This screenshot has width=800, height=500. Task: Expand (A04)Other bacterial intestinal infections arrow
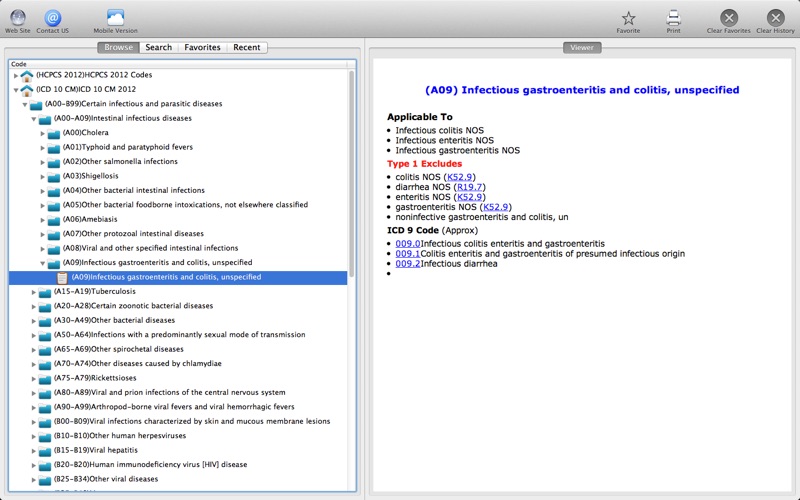click(x=43, y=191)
